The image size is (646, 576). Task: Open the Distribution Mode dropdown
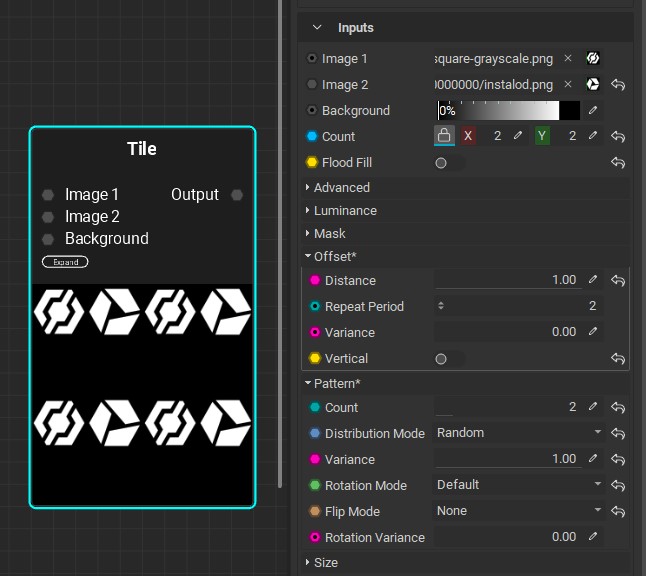pos(519,433)
